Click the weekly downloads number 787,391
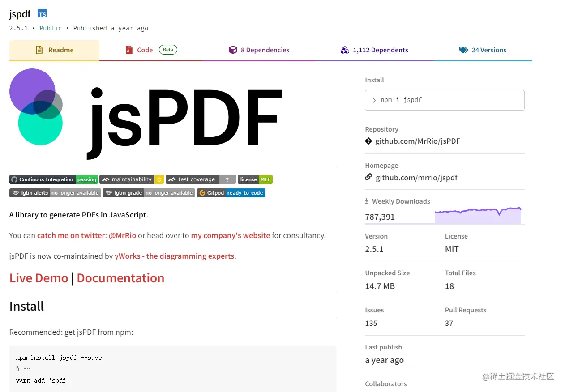The image size is (565, 392). click(x=380, y=217)
